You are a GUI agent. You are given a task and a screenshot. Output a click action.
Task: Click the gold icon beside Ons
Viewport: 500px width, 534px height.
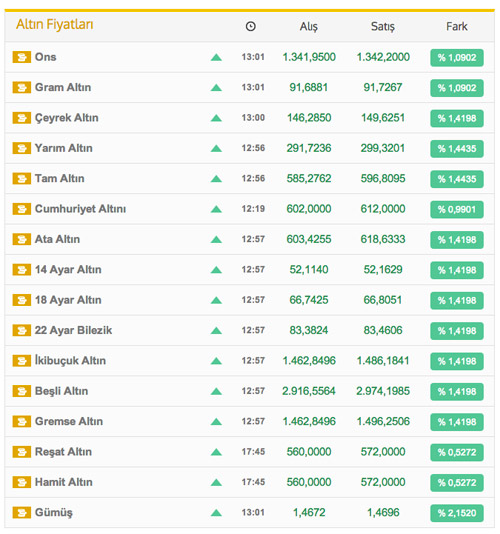click(x=21, y=57)
